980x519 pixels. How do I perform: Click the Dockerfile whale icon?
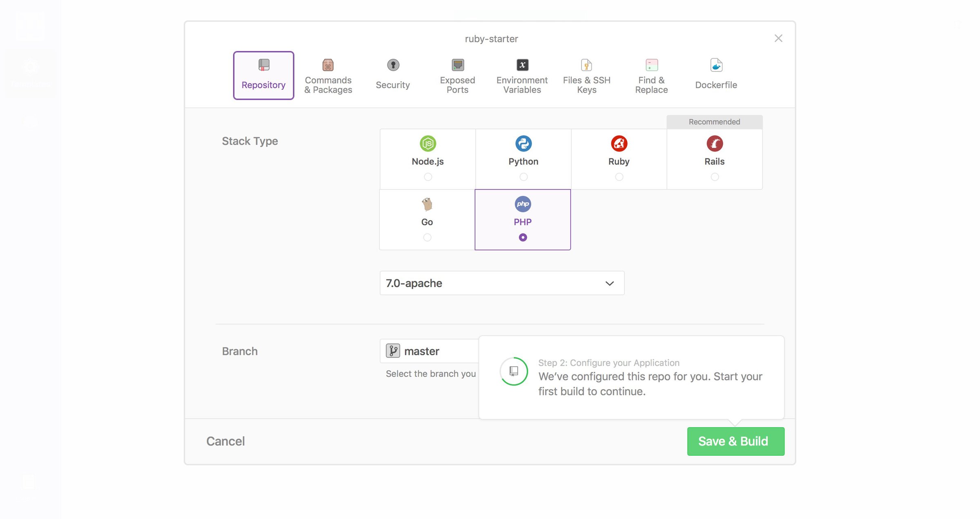[716, 65]
